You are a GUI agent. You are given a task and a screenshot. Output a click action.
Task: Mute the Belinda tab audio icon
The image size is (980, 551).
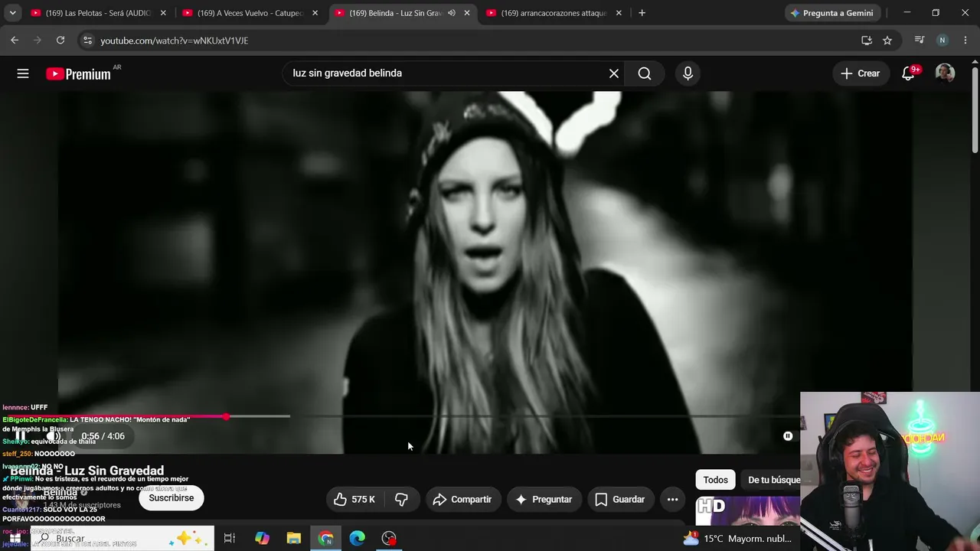[x=452, y=13]
